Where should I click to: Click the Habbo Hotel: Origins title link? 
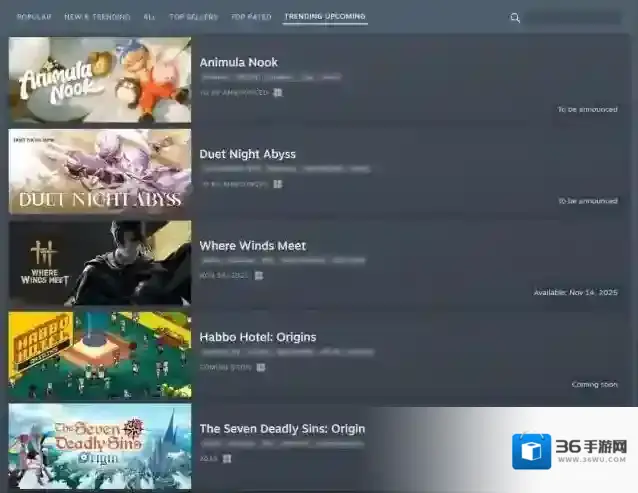[x=257, y=337]
